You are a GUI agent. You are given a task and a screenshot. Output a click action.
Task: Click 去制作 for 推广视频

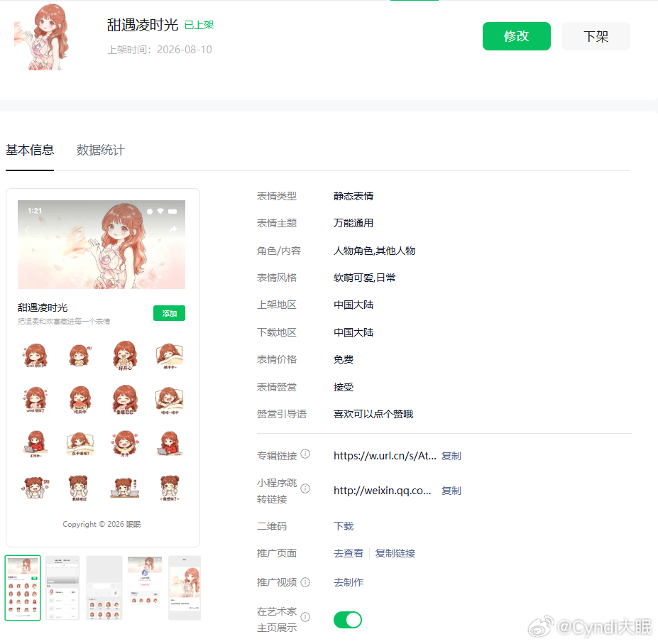(349, 582)
